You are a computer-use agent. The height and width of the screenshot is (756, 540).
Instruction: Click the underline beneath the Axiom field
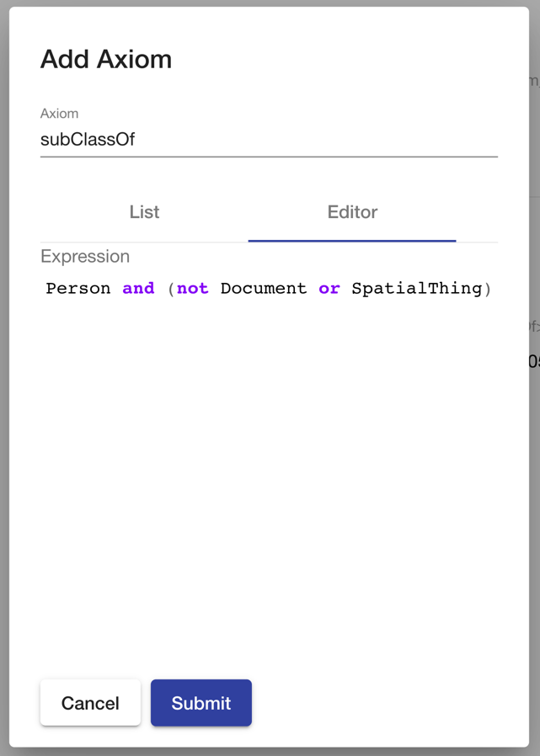click(268, 156)
